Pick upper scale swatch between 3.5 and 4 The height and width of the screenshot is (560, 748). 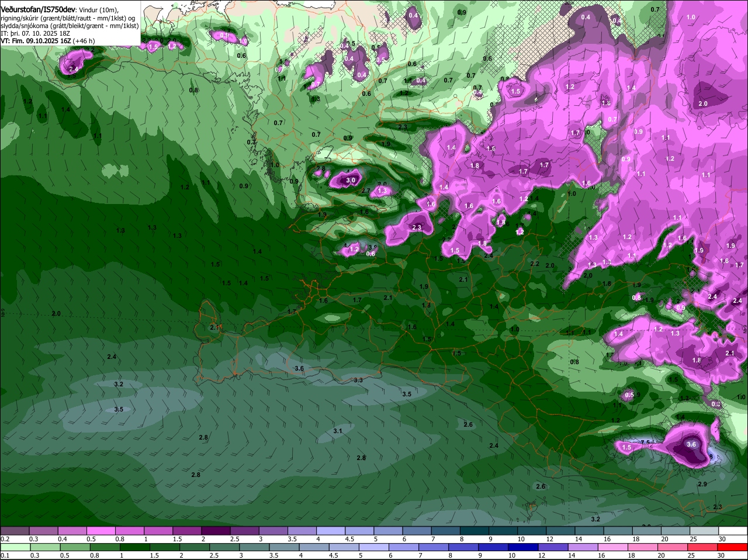pyautogui.click(x=302, y=531)
